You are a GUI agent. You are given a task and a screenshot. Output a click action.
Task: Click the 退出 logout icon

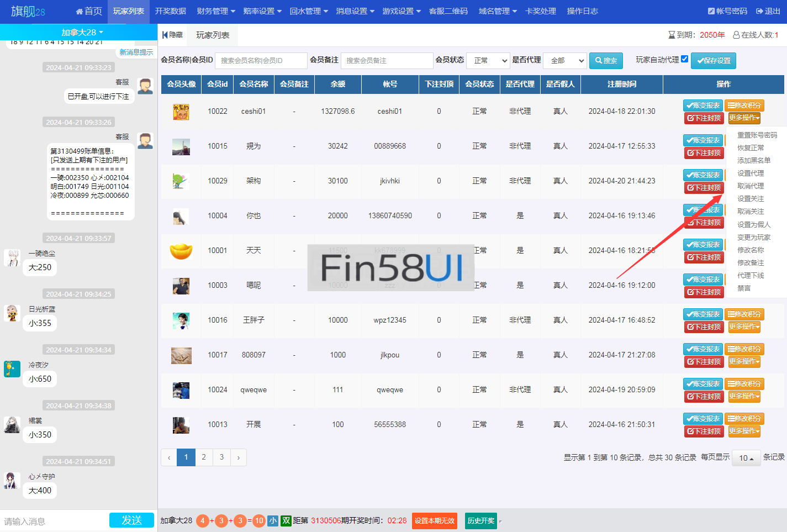[x=760, y=11]
